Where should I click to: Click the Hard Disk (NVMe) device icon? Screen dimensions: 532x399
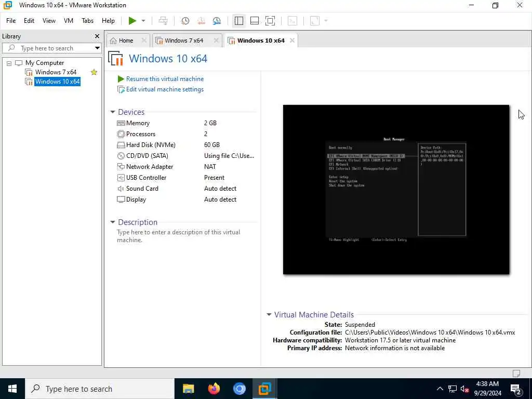tap(121, 145)
